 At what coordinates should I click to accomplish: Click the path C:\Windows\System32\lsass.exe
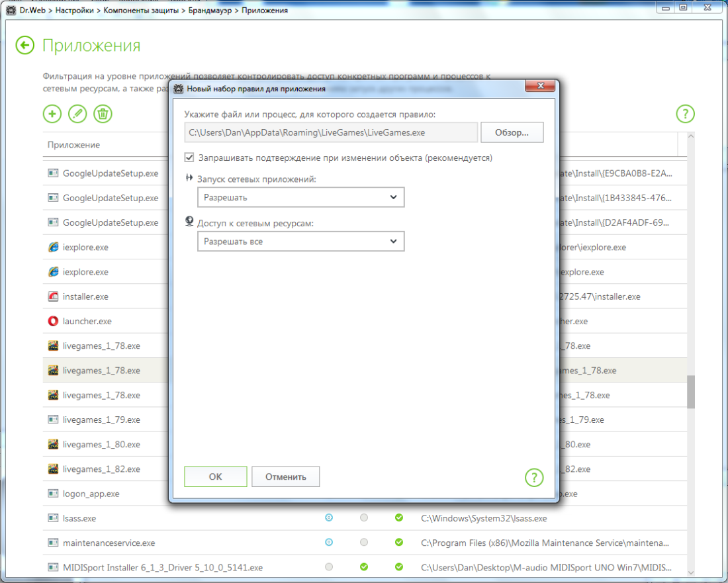(484, 518)
